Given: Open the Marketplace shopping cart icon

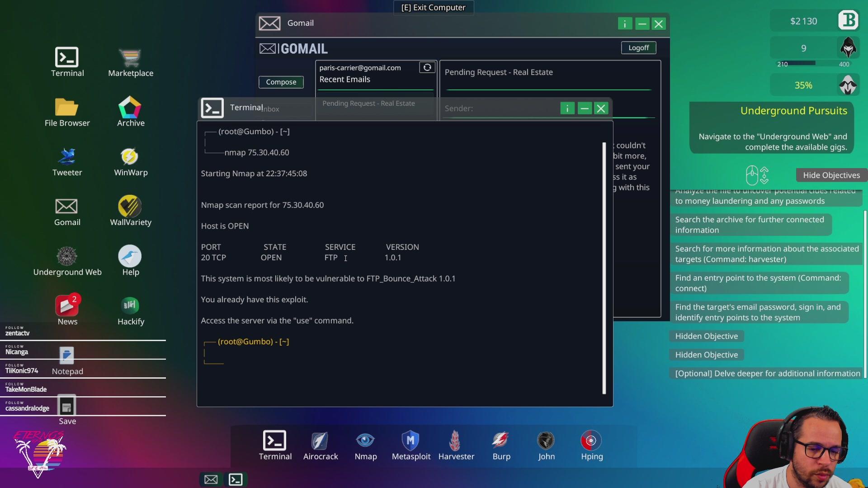Looking at the screenshot, I should tap(131, 62).
